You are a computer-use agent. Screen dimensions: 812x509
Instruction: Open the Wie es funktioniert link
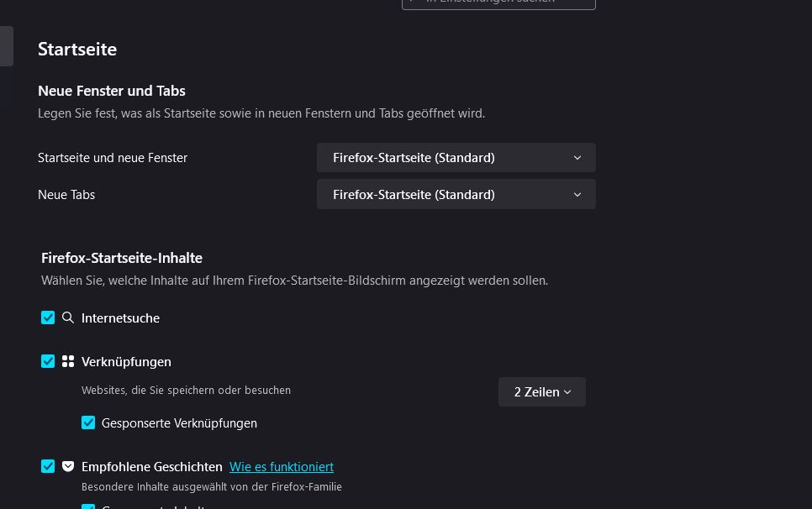[282, 467]
